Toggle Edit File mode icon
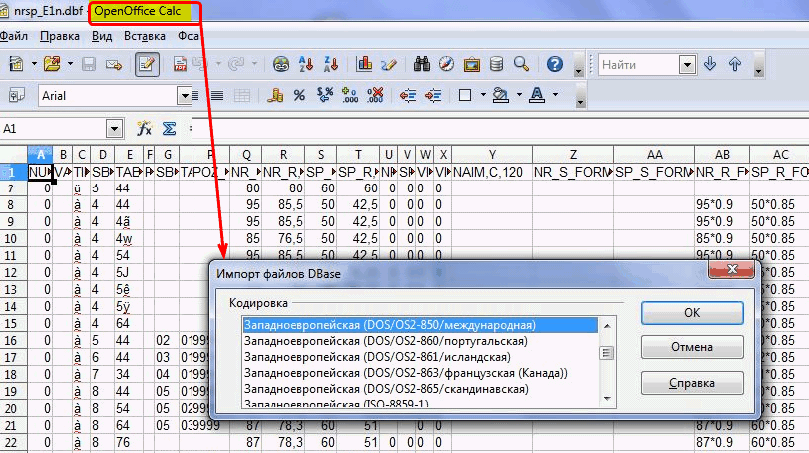 (x=147, y=65)
